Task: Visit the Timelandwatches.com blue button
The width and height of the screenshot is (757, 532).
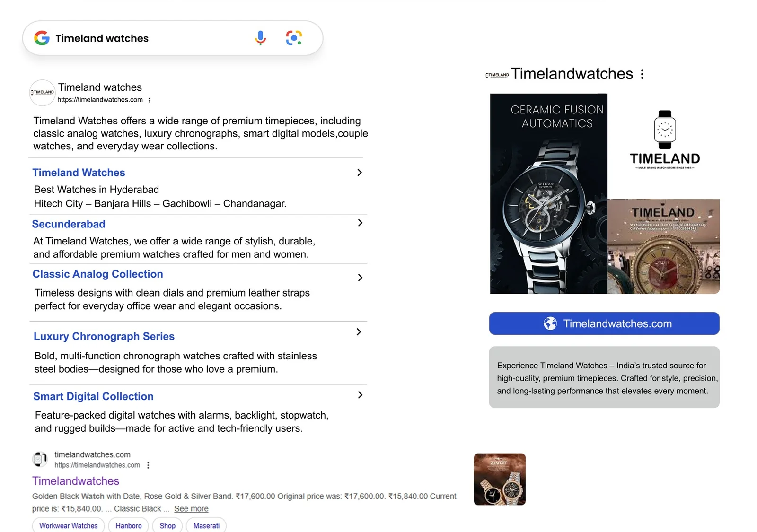Action: (604, 323)
